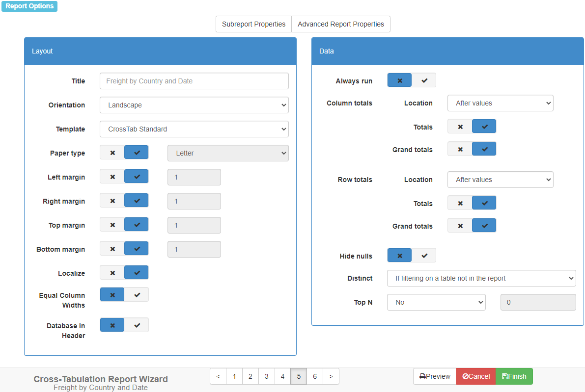Open the Subreport Properties tab
This screenshot has height=392, width=585.
(253, 24)
